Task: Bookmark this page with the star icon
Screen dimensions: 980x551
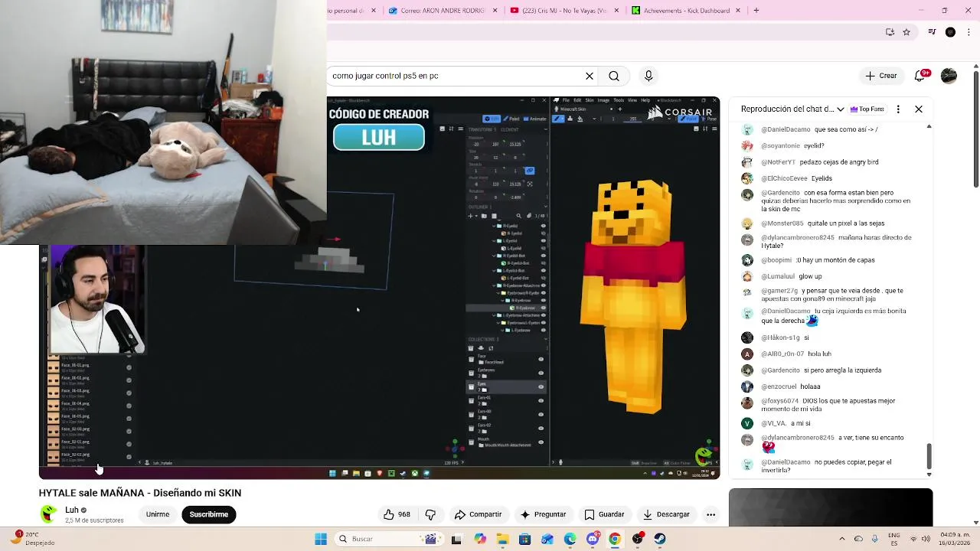Action: (906, 32)
